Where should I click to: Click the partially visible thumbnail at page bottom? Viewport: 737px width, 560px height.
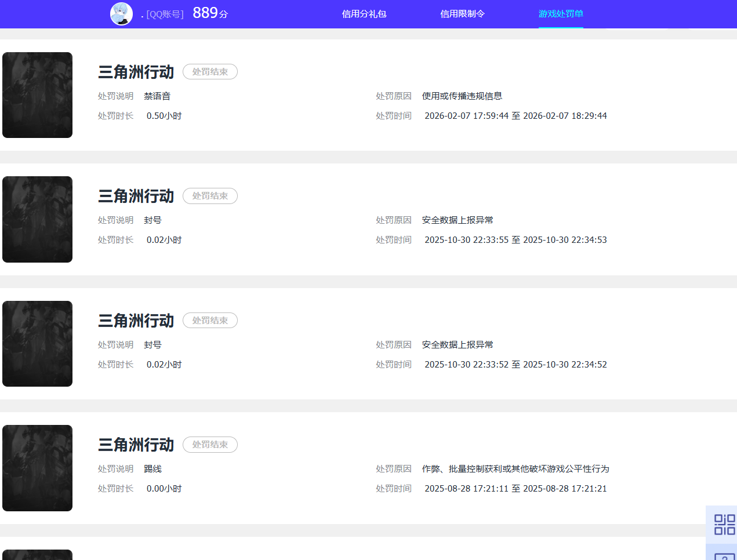pos(37,555)
